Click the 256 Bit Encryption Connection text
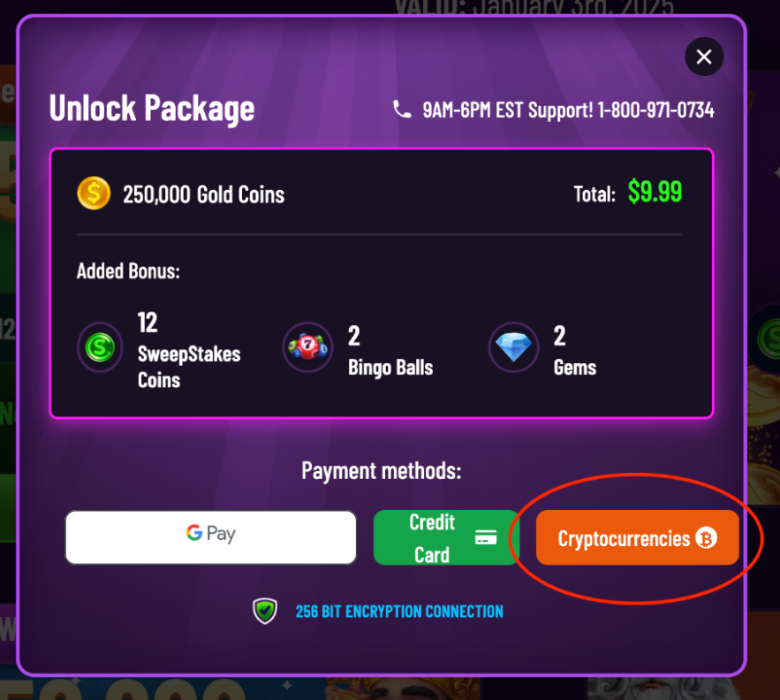Viewport: 780px width, 700px height. [x=399, y=611]
